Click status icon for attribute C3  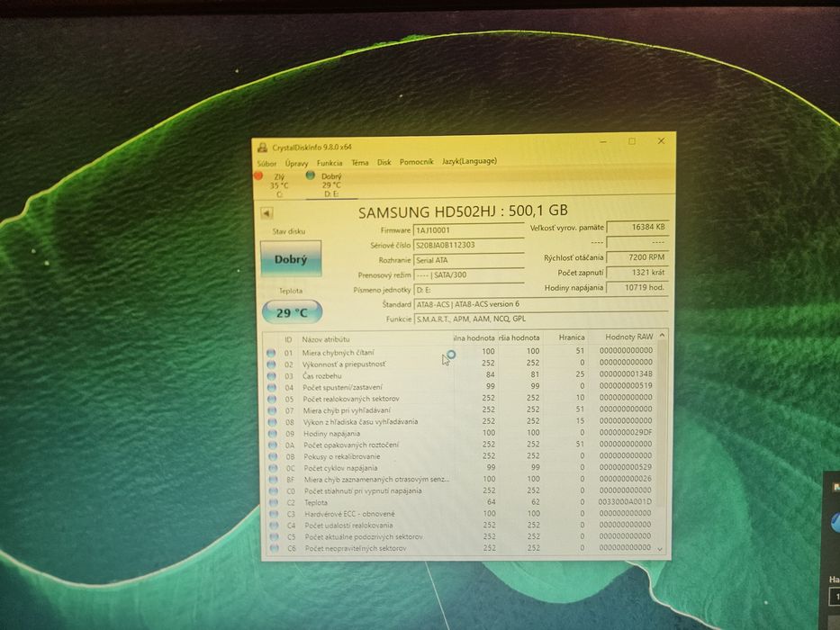[274, 514]
